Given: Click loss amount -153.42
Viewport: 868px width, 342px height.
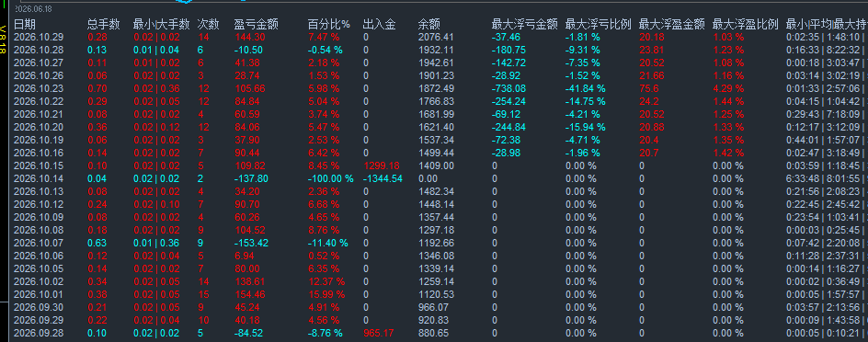Looking at the screenshot, I should point(251,243).
